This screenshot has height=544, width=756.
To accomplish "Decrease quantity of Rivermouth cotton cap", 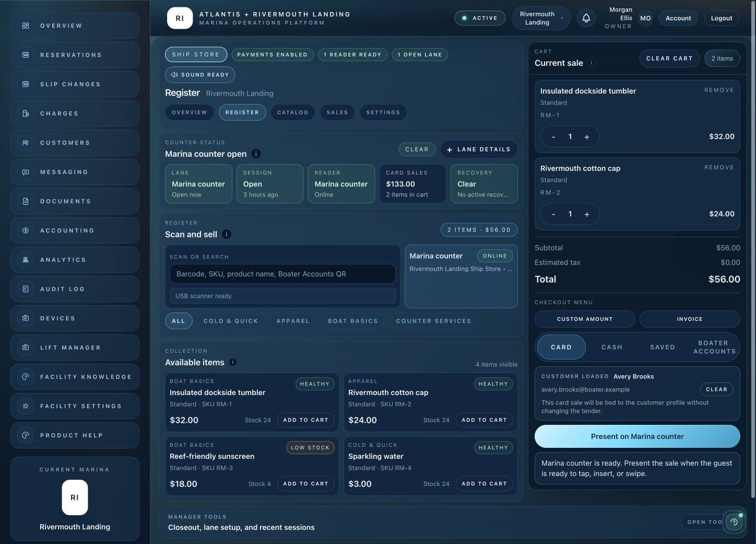I will pyautogui.click(x=553, y=214).
